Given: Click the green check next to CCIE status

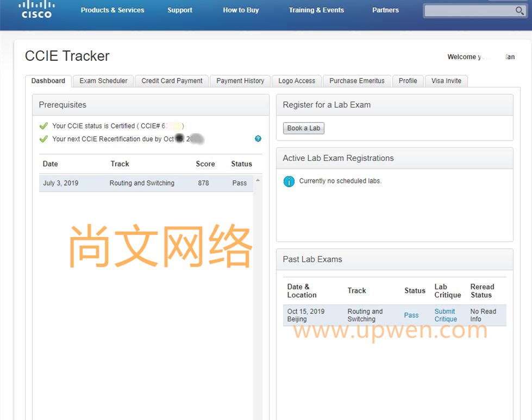Looking at the screenshot, I should click(x=44, y=126).
